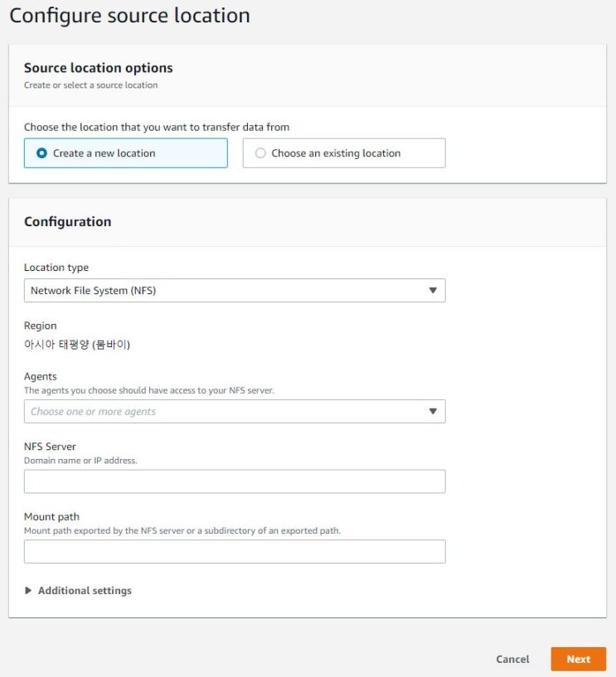Screen dimensions: 616x677
Task: Focus the NFS Server input field
Action: coord(235,481)
